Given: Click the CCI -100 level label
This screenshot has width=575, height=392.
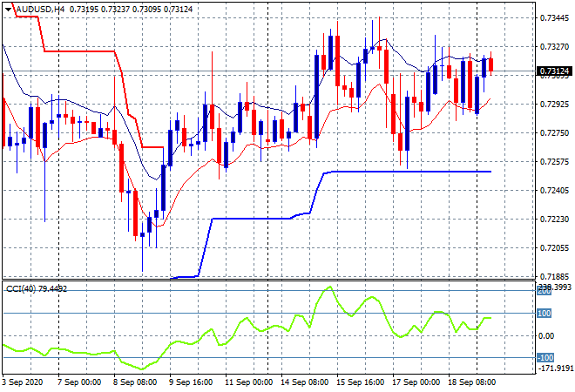Looking at the screenshot, I should [x=545, y=357].
